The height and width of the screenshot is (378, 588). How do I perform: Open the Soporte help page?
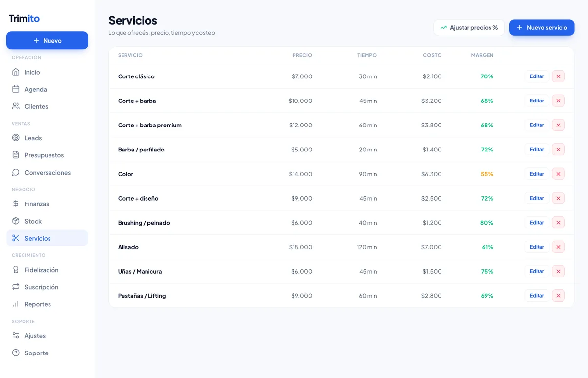(x=47, y=353)
